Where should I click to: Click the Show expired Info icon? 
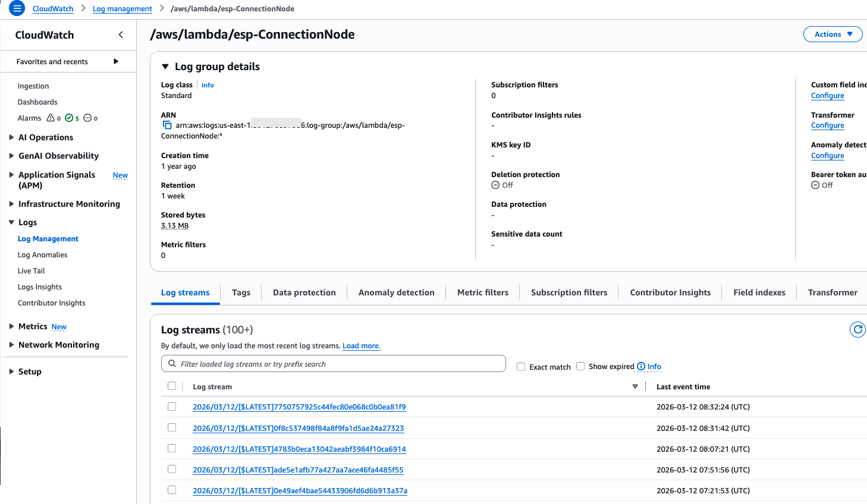(x=641, y=366)
